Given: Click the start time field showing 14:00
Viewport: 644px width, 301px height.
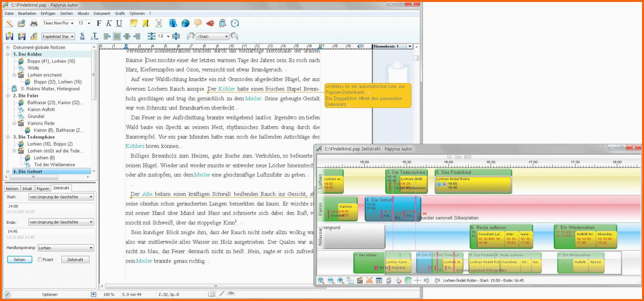Looking at the screenshot, I should 50,206.
